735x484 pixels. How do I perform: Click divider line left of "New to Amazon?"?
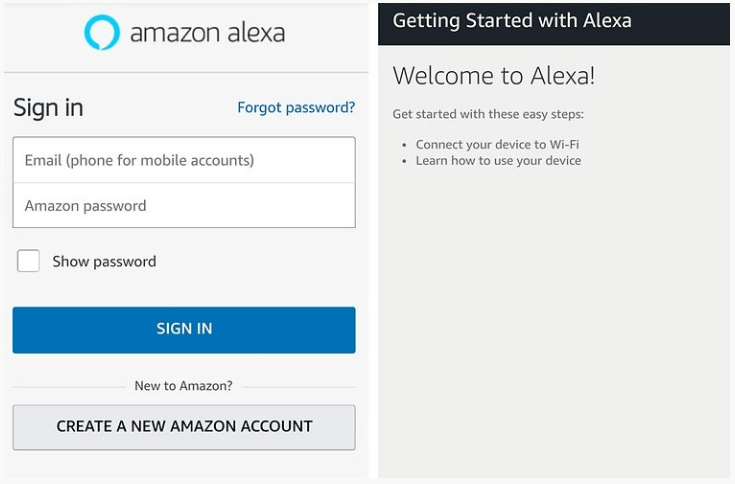70,387
